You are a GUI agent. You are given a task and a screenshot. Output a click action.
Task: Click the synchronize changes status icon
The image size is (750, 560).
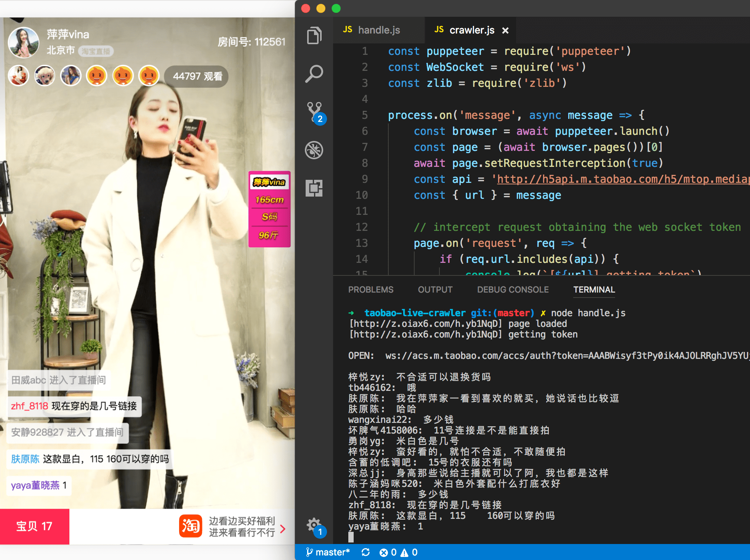365,552
